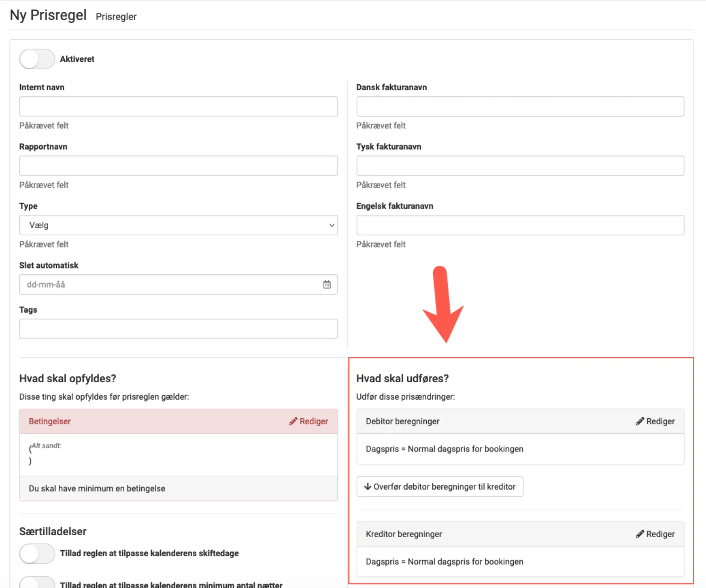Toggle allow rule to adjust kalenderens skiftedage

(x=37, y=553)
